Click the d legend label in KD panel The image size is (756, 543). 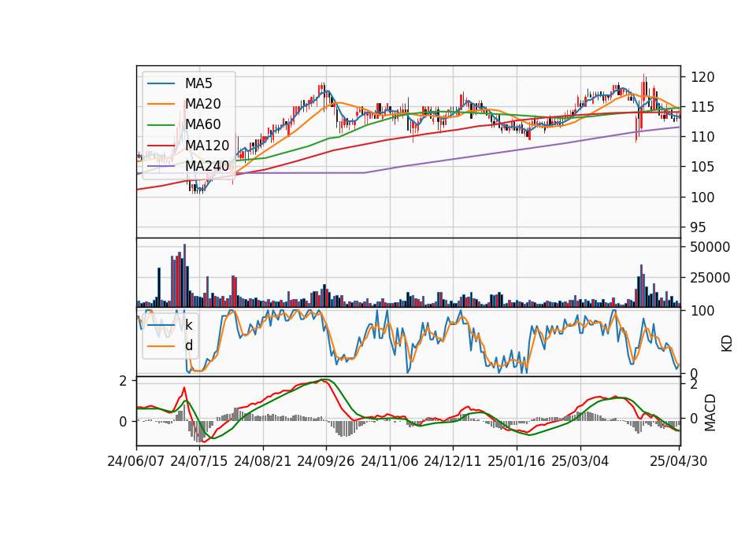tap(188, 345)
